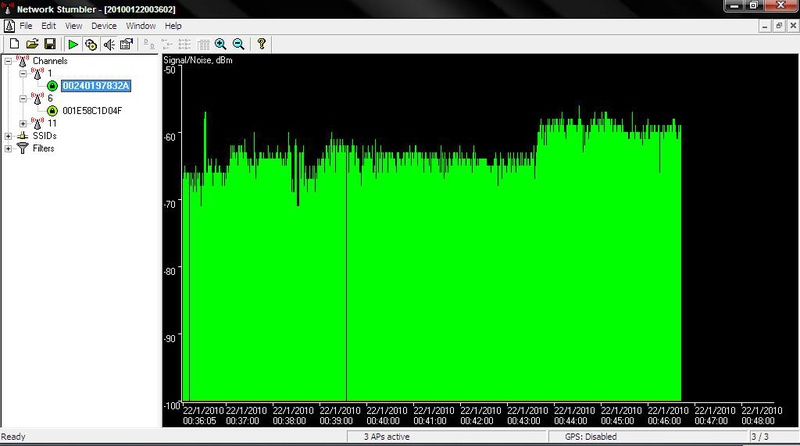Click the inner document restore button
This screenshot has height=446, width=800.
point(777,25)
